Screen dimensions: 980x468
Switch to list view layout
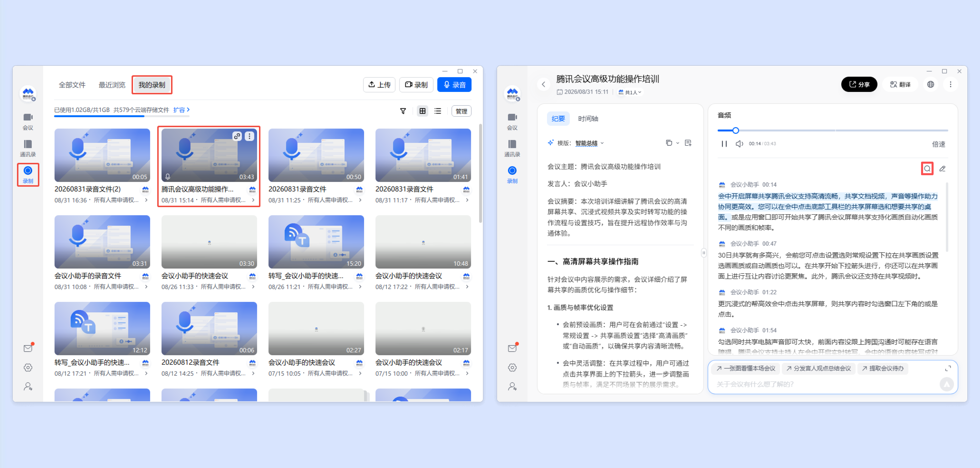coord(438,111)
